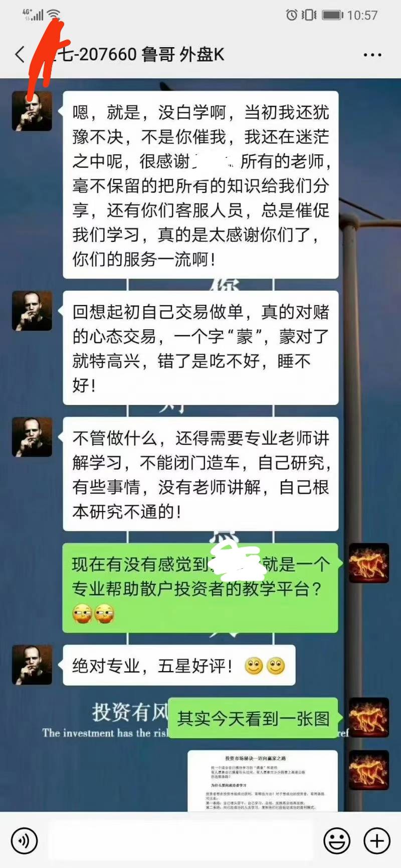The image size is (401, 868).
Task: Tap the chat title 鲁哥 外盘K
Action: coord(182,54)
